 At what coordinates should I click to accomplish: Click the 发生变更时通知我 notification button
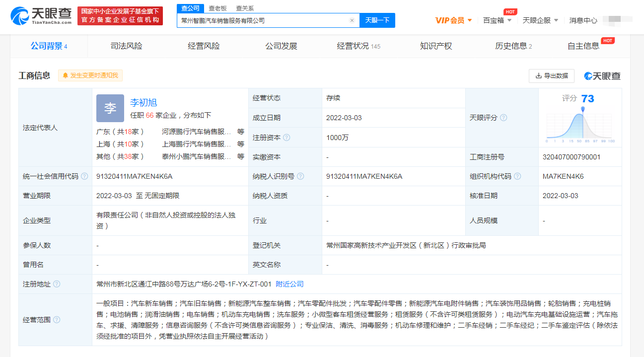(x=90, y=75)
